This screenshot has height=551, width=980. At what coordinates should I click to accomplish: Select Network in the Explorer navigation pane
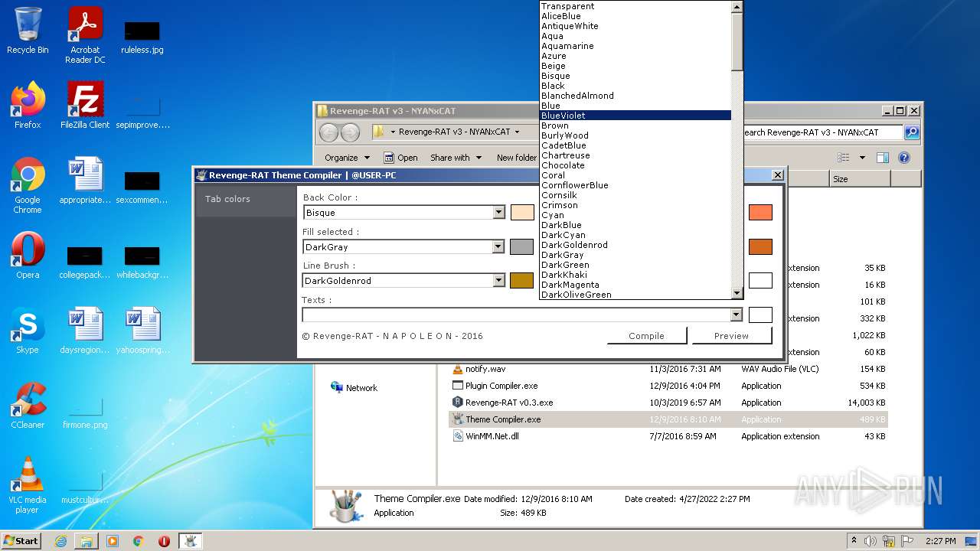(x=354, y=388)
